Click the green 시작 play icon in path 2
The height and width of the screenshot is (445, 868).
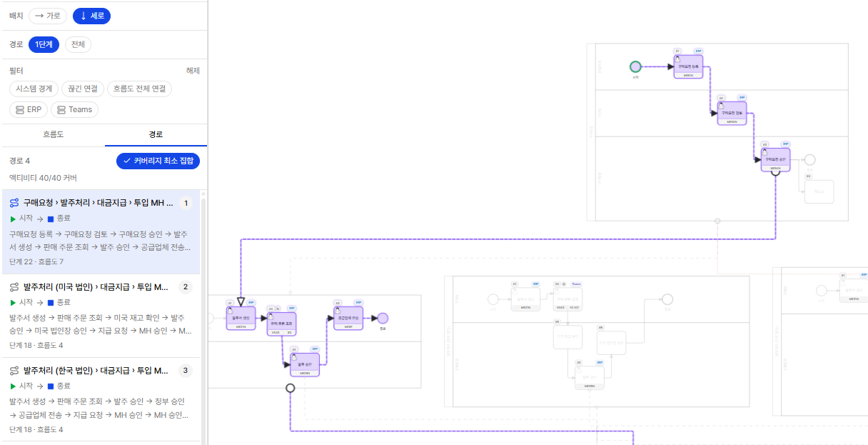(13, 301)
